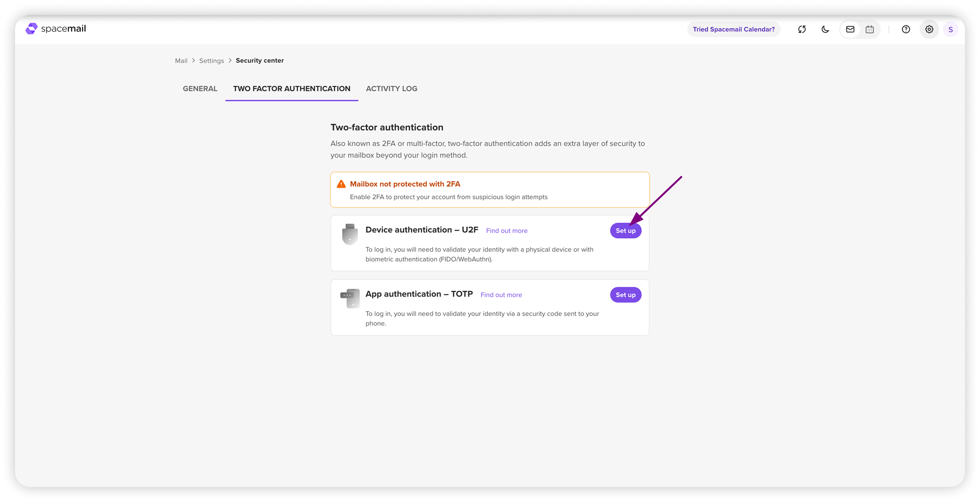Set up Device authentication U2F
The height and width of the screenshot is (502, 980).
(x=626, y=231)
